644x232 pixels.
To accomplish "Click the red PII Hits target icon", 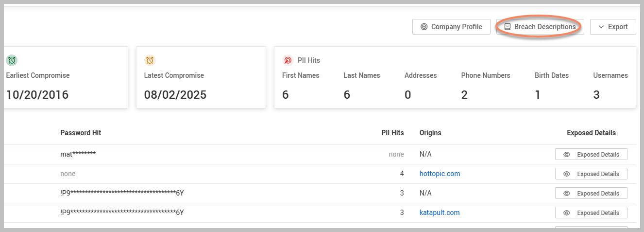I will pos(288,60).
